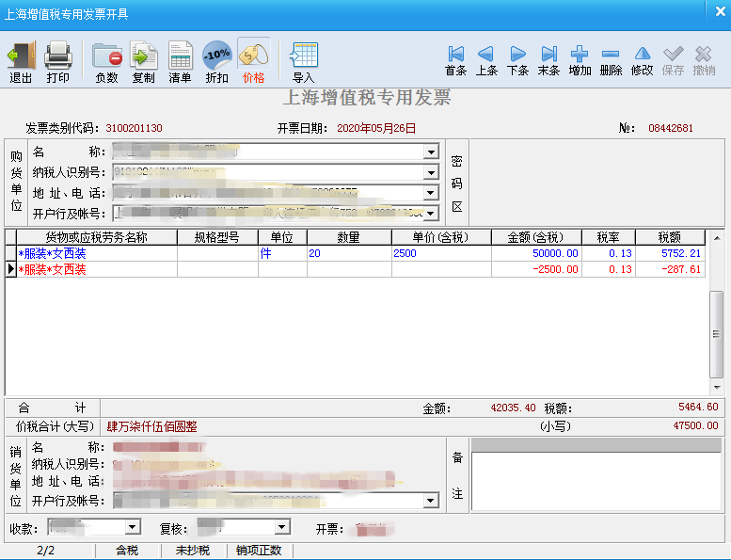Click the 税率 column header
Image resolution: width=731 pixels, height=560 pixels.
click(x=609, y=237)
